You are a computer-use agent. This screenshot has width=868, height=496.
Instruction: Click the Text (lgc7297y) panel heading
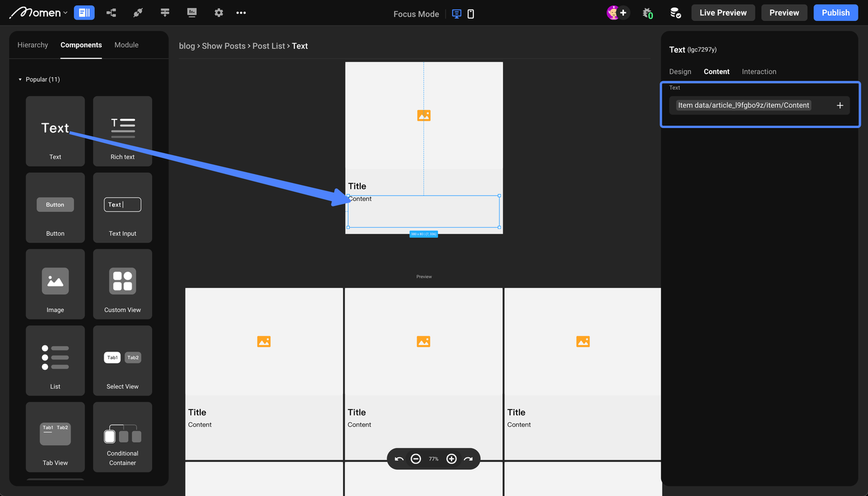pos(692,49)
